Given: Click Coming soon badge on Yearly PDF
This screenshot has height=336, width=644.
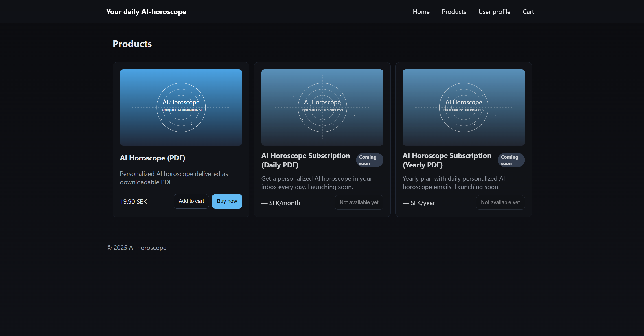Looking at the screenshot, I should [511, 160].
